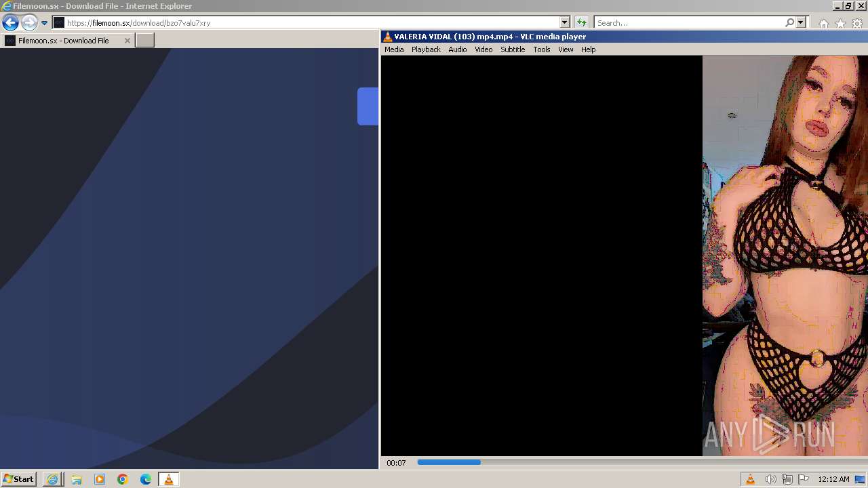Click the Internet Explorer forward button
The width and height of the screenshot is (868, 488).
pyautogui.click(x=28, y=22)
